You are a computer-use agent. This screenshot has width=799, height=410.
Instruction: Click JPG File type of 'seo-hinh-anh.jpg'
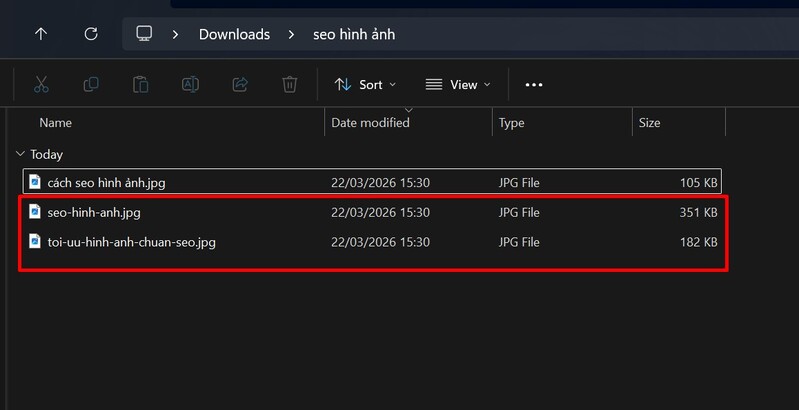pyautogui.click(x=519, y=212)
